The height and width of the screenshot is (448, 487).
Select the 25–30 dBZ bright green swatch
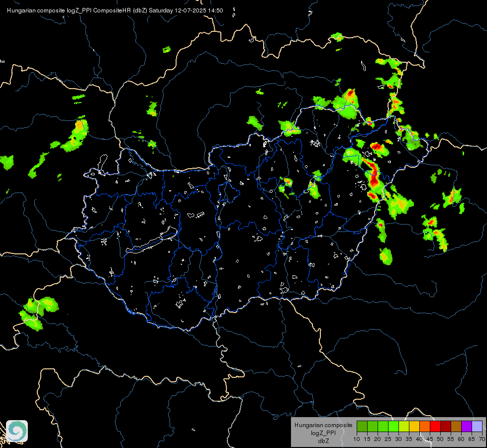(393, 426)
